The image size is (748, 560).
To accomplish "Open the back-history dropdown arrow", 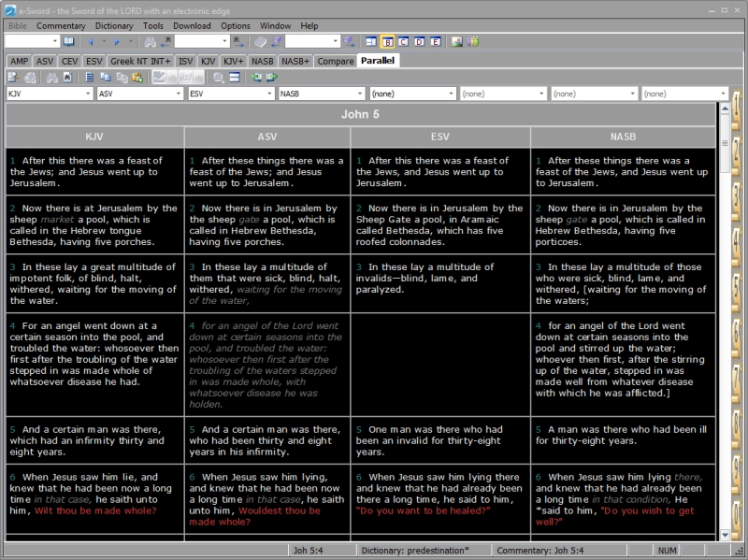I will pyautogui.click(x=104, y=42).
